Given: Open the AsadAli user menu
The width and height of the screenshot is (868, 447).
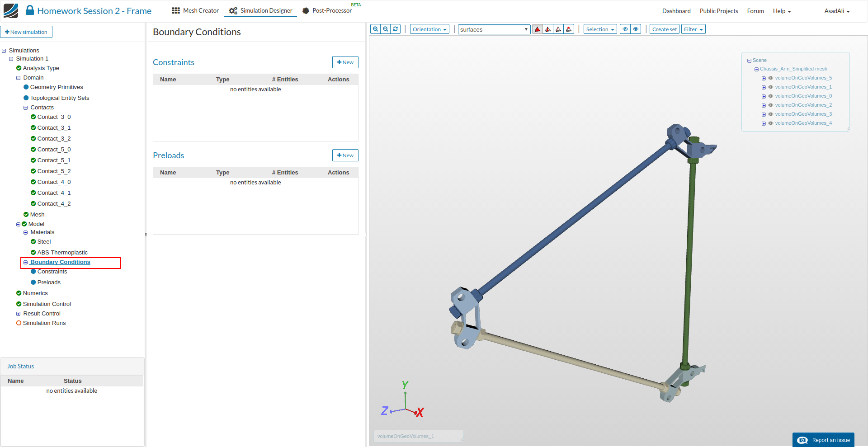Looking at the screenshot, I should click(x=837, y=11).
